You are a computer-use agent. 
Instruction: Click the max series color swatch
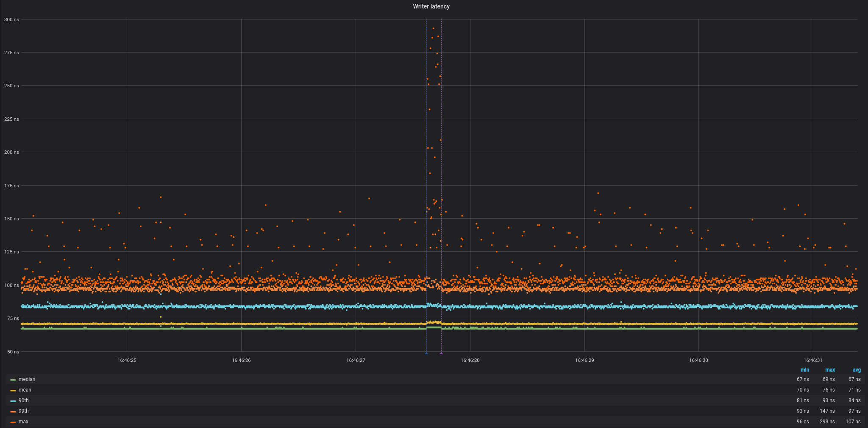pos(13,422)
